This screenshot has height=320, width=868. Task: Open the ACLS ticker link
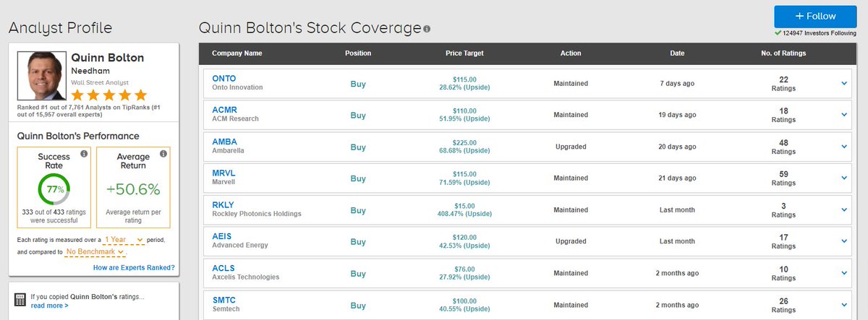click(224, 268)
